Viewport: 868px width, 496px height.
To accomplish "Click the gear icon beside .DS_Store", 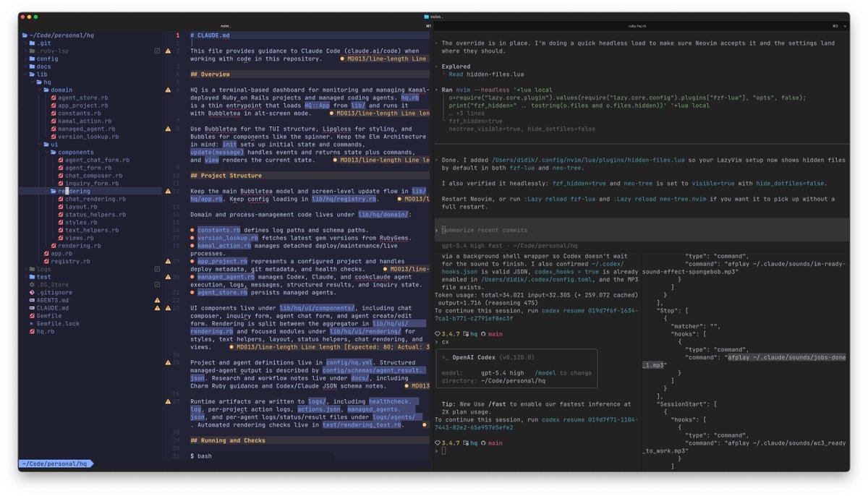I will 32,285.
